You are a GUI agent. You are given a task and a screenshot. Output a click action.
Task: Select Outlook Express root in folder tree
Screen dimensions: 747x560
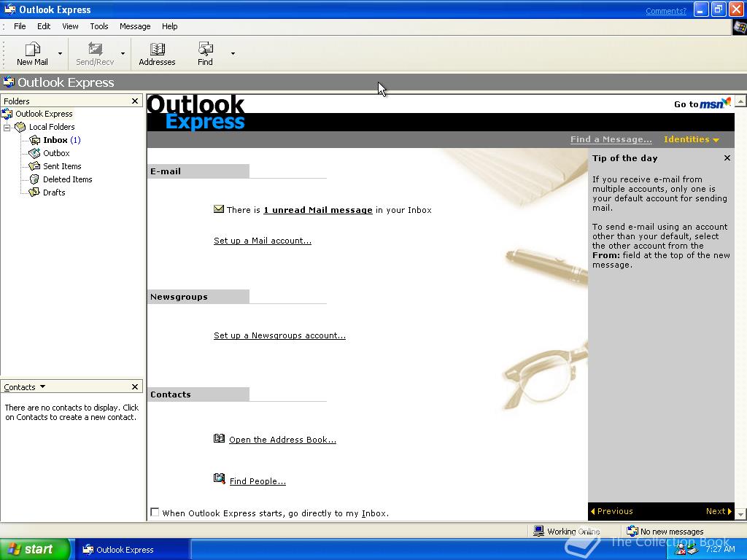[44, 114]
